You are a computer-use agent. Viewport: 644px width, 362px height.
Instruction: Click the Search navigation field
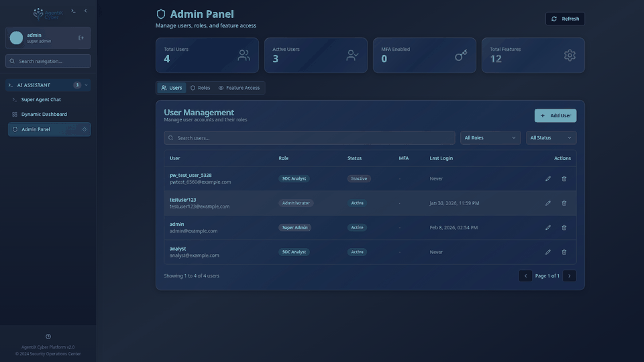[x=48, y=61]
